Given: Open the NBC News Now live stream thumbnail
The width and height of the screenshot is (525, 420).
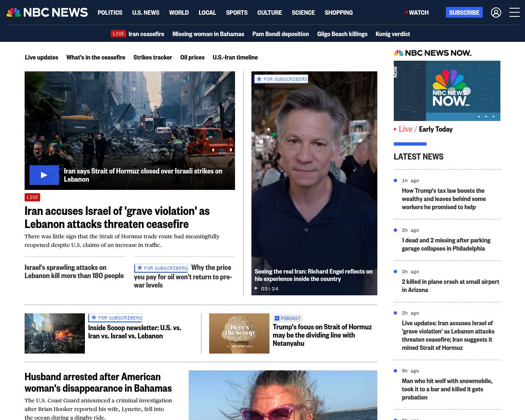Looking at the screenshot, I should tap(447, 91).
